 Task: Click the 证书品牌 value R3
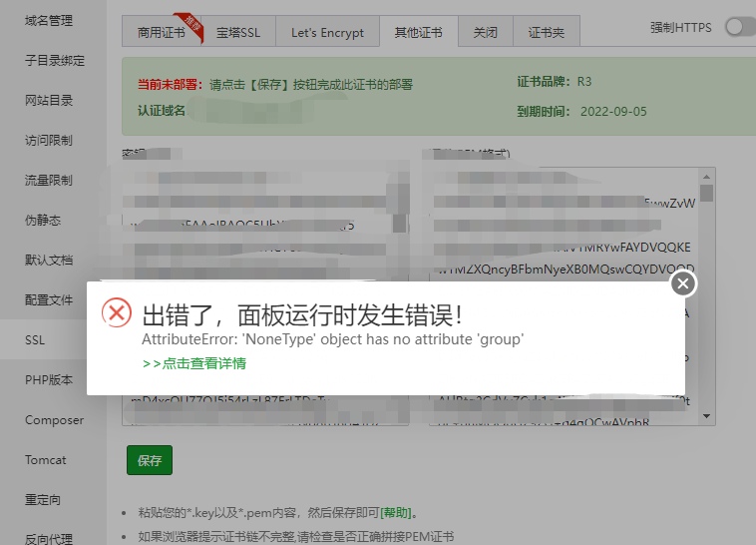pyautogui.click(x=584, y=82)
